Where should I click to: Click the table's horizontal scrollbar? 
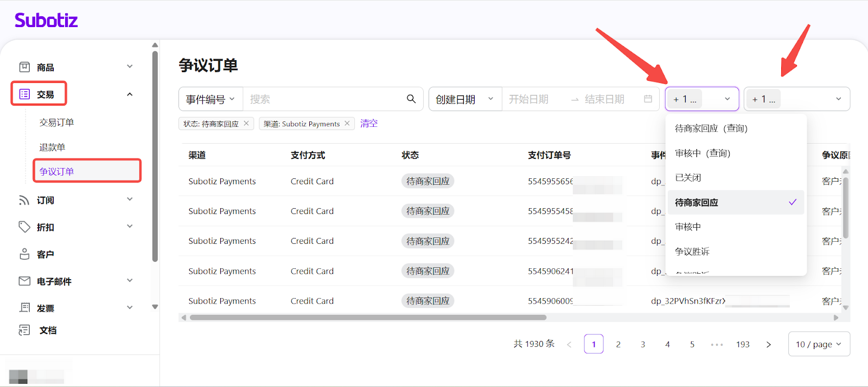click(368, 318)
